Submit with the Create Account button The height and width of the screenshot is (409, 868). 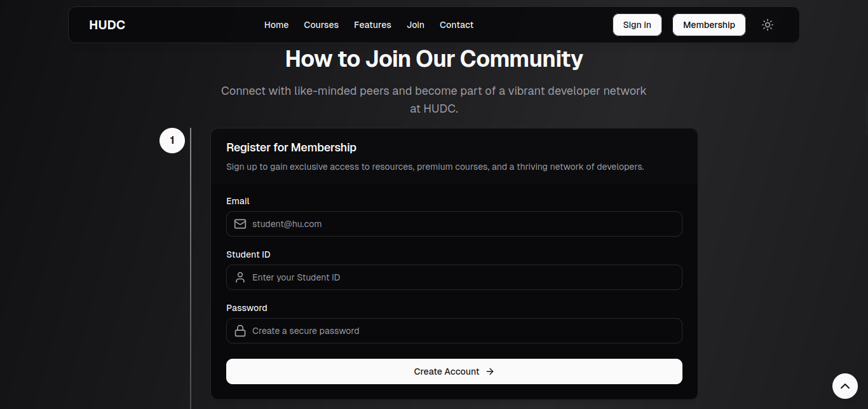[454, 371]
